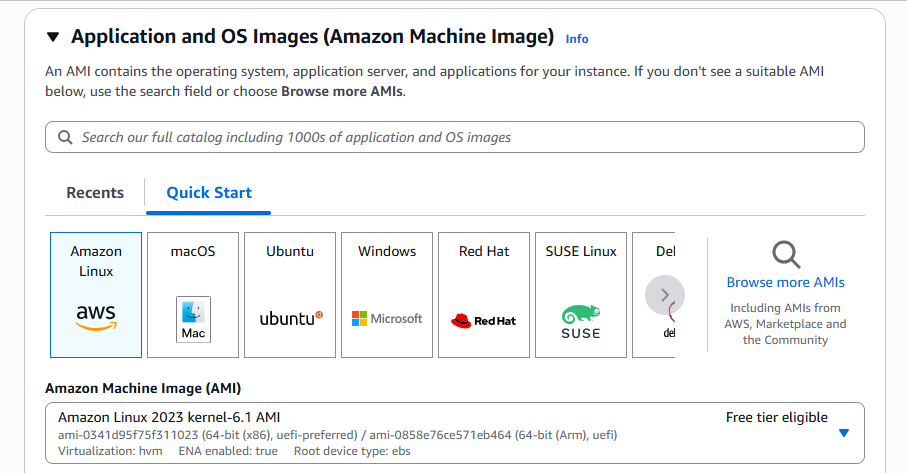Select the Quick Start tab
The width and height of the screenshot is (907, 473).
pyautogui.click(x=209, y=193)
